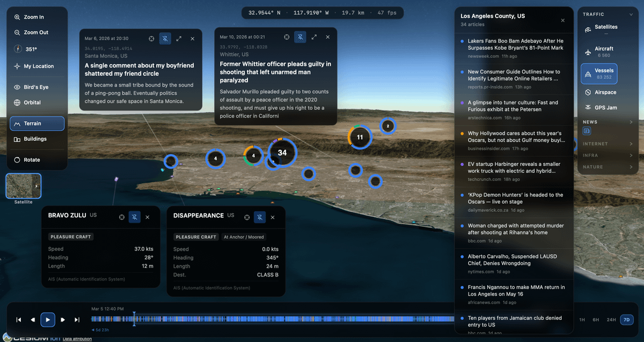644x342 pixels.
Task: Toggle the Vessels traffic layer
Action: pyautogui.click(x=598, y=73)
